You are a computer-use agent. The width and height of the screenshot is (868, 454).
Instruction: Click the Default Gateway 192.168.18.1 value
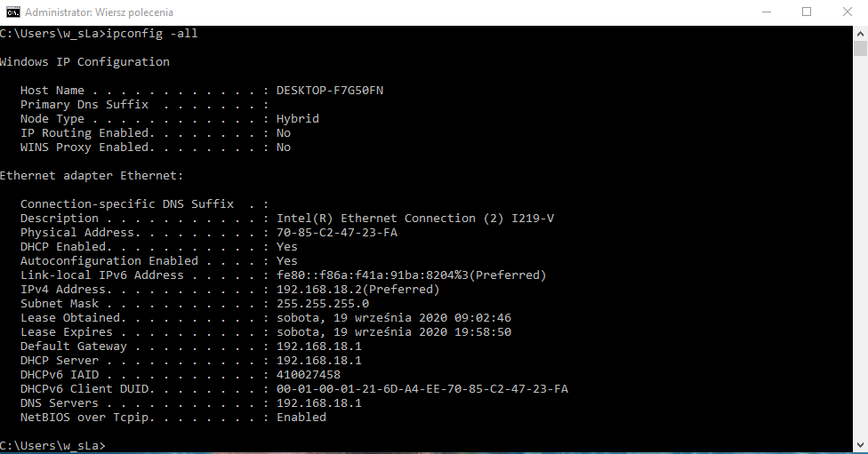318,346
